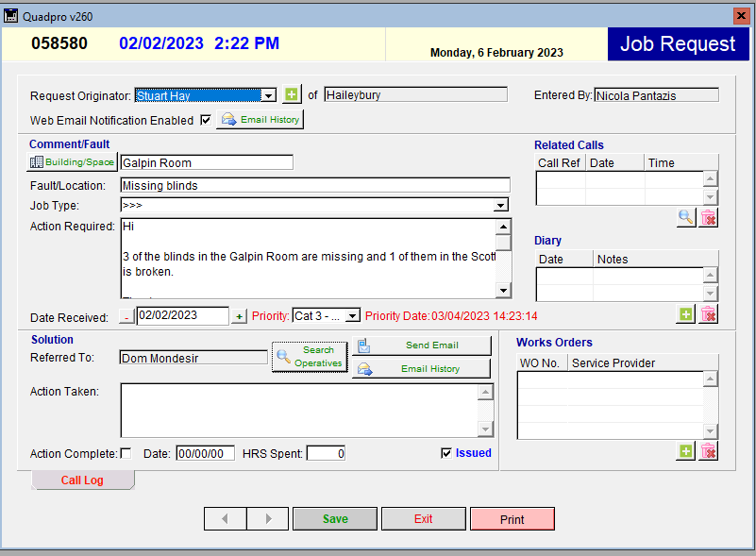Click the Fault/Location input field
The width and height of the screenshot is (756, 556).
314,186
